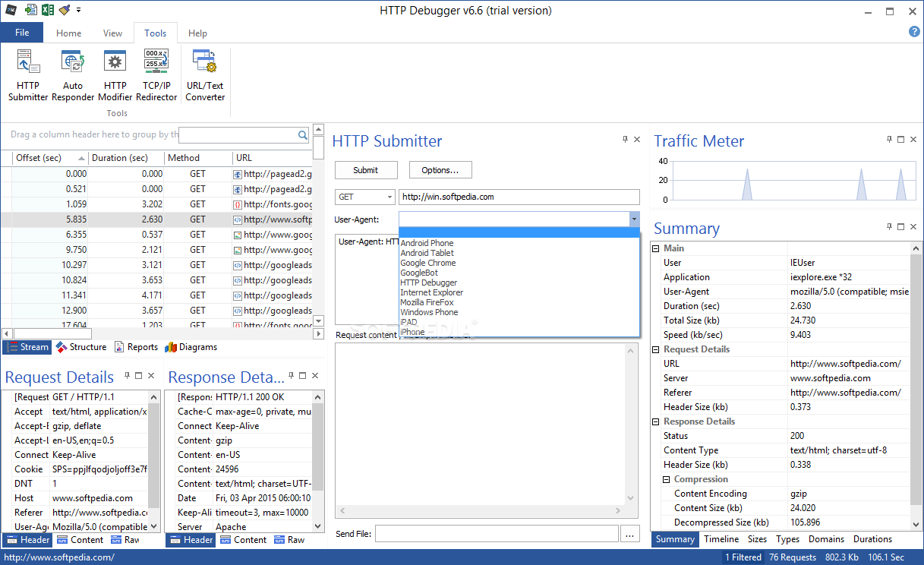Viewport: 924px width, 565px height.
Task: Close the Response Details panel
Action: point(314,375)
